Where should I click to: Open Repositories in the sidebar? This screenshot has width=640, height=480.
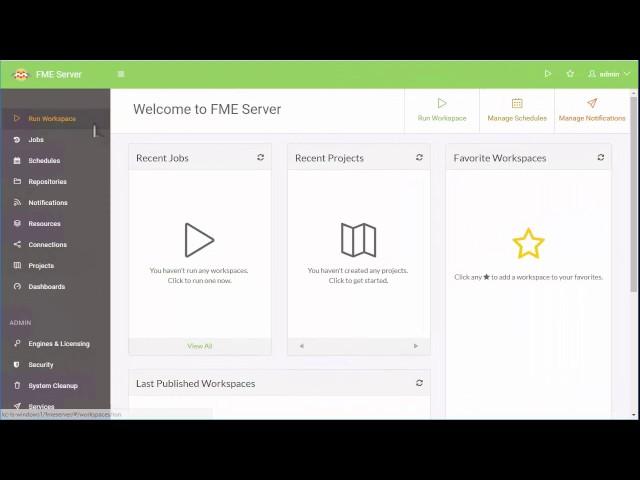55,182
